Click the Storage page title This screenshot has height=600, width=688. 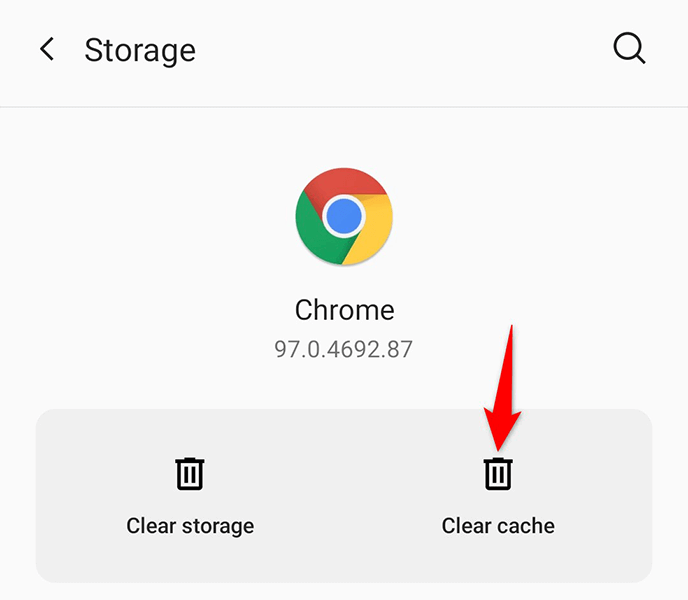click(x=140, y=50)
